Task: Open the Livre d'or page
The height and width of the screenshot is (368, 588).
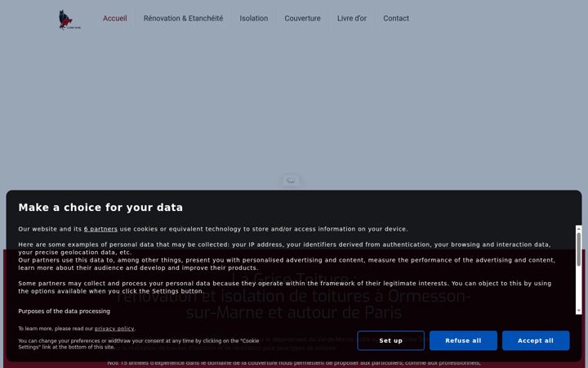Action: pos(352,18)
